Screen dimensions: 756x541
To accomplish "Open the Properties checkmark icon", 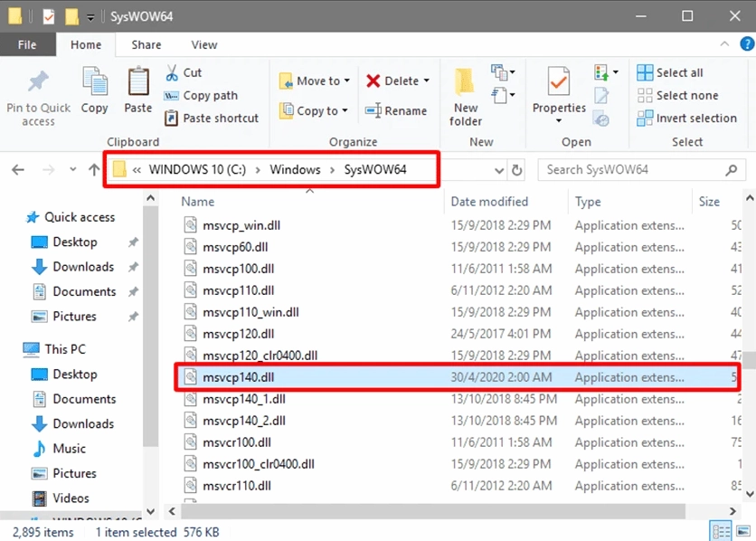I will [x=559, y=81].
